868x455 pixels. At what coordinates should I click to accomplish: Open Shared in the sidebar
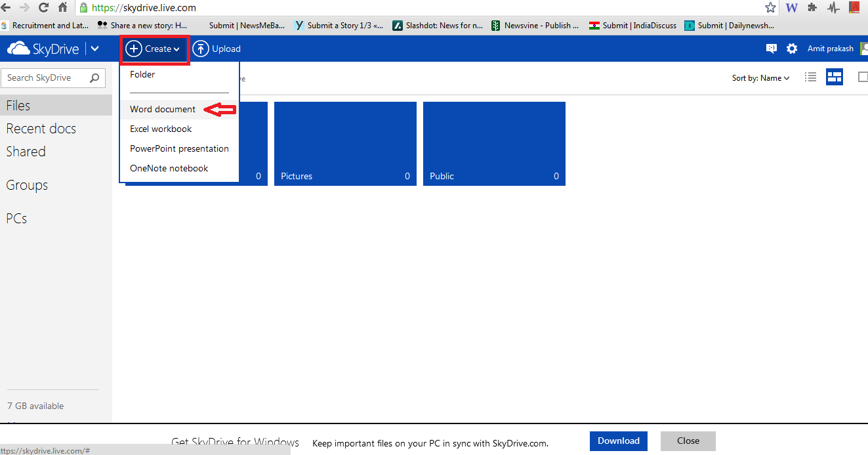click(x=26, y=152)
